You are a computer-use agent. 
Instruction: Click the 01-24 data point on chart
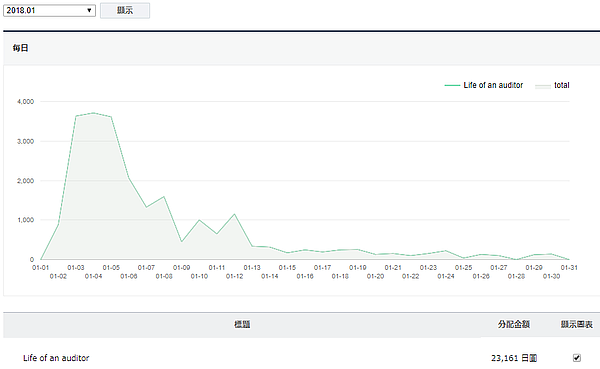(x=446, y=251)
